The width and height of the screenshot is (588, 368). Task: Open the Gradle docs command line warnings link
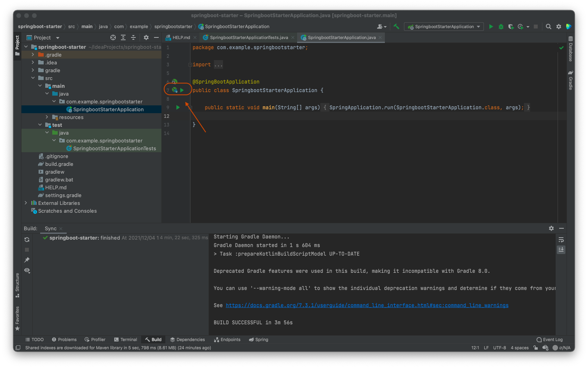coord(367,305)
